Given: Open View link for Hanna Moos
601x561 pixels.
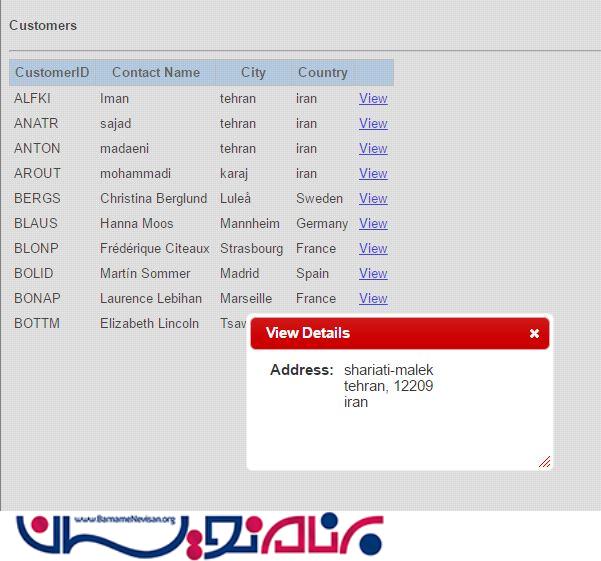Looking at the screenshot, I should point(373,224).
